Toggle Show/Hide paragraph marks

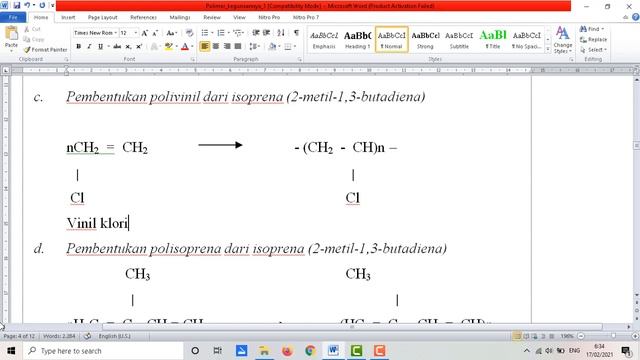coord(296,33)
